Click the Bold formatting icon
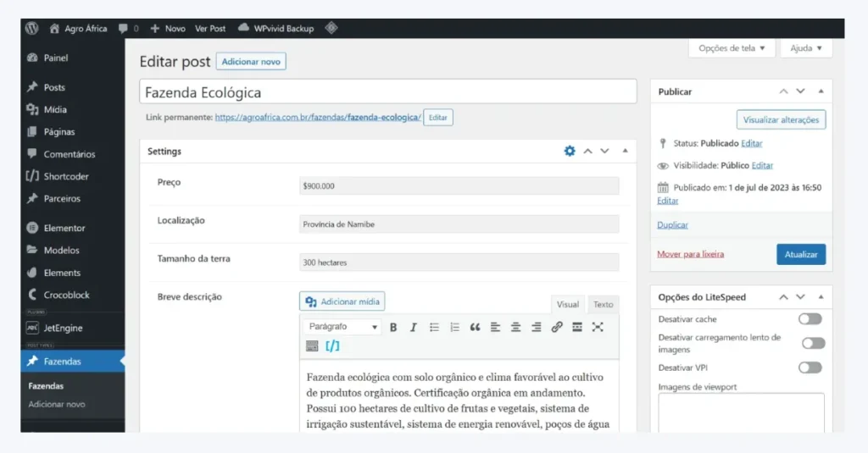 pos(393,327)
